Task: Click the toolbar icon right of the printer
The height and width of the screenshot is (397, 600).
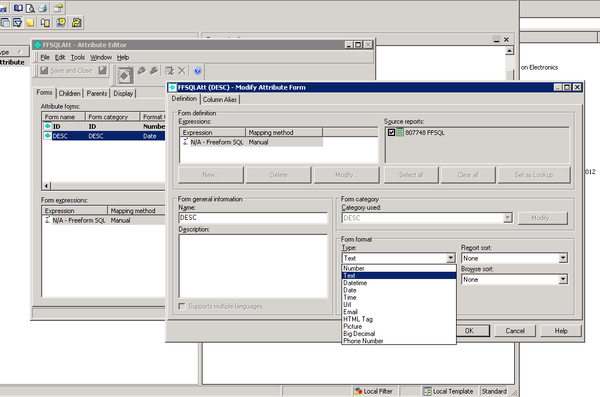Action: (58, 8)
